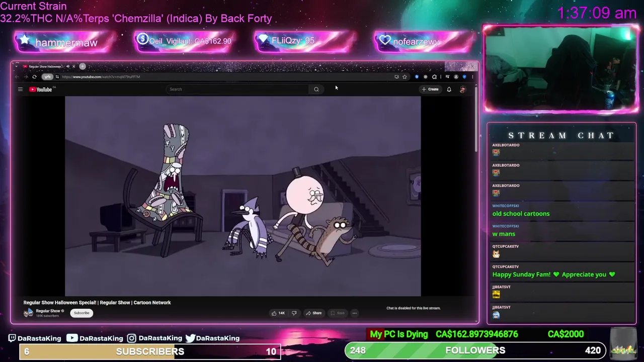Screen dimensions: 644x362
Task: Click the greyed-out Save button
Action: (338, 313)
